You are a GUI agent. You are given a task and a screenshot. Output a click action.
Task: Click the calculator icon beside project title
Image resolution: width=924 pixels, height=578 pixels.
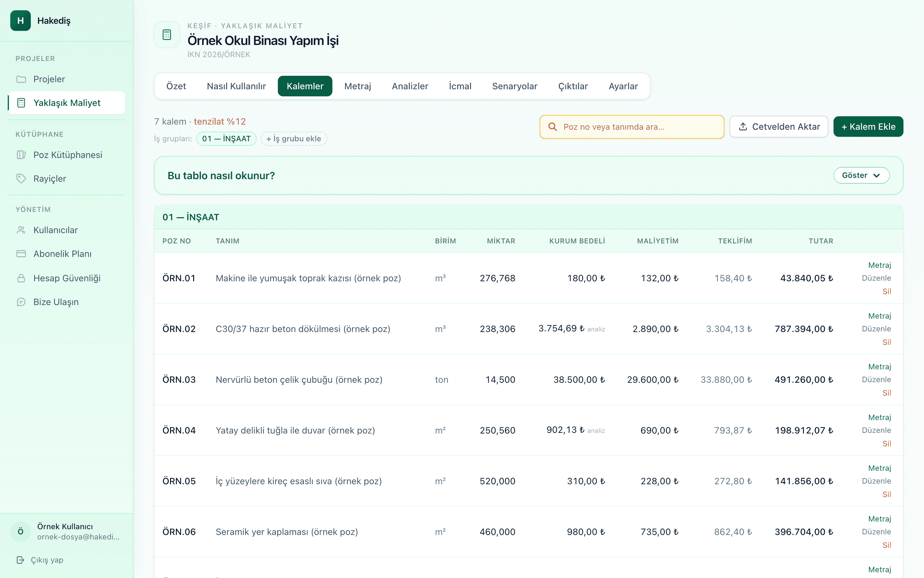tap(167, 35)
